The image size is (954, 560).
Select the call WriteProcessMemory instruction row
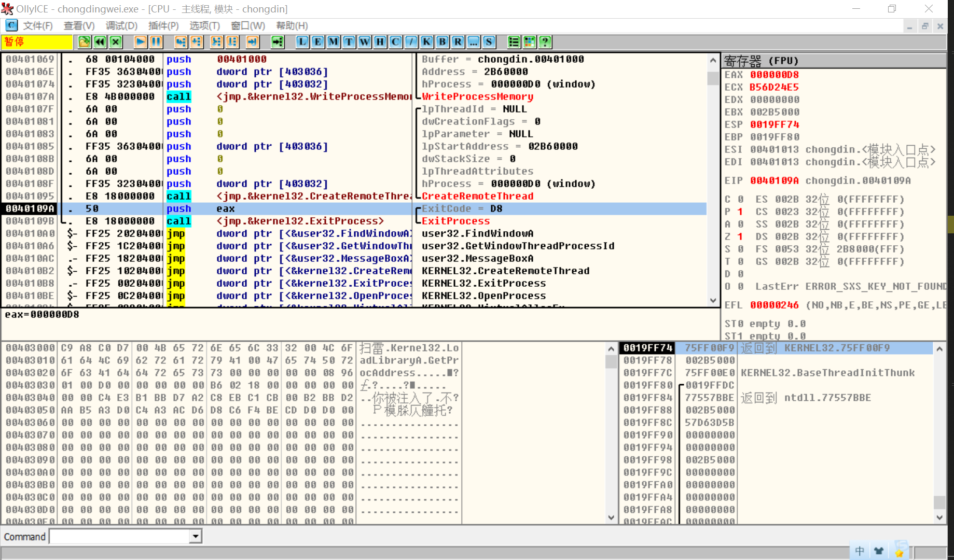[x=354, y=96]
